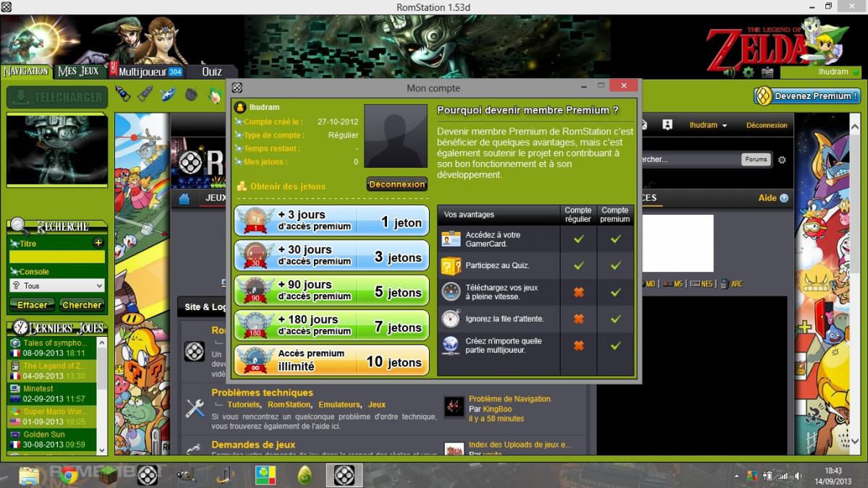
Task: Open the Problèmes techniques forum link
Action: pyautogui.click(x=263, y=393)
